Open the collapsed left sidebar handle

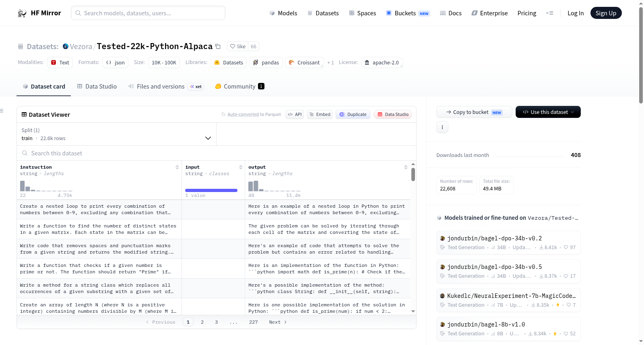click(2, 111)
